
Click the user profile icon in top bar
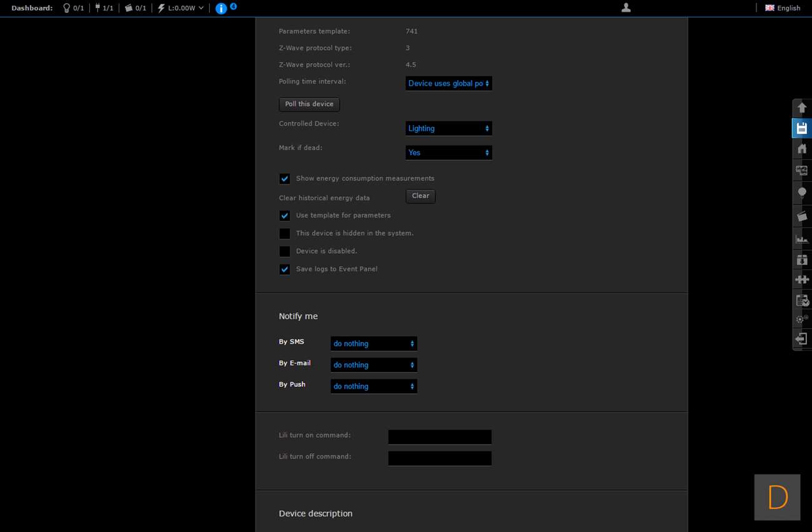pyautogui.click(x=626, y=8)
